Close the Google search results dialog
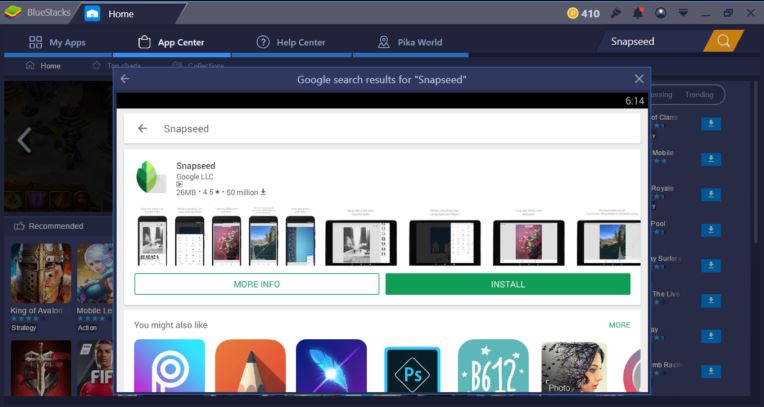The height and width of the screenshot is (407, 764). 639,79
